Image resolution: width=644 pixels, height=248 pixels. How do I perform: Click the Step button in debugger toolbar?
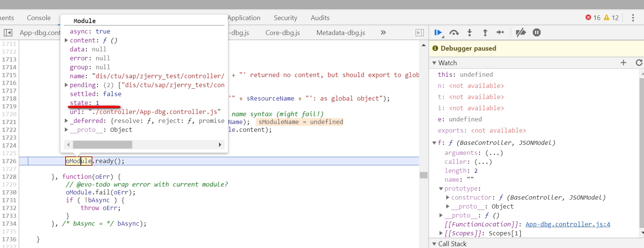(x=500, y=32)
